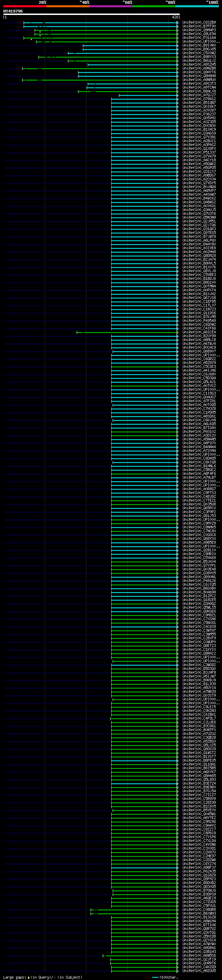Click the green alignment bar beside UniRef100_A8ICE4
The image size is (222, 980).
(128, 332)
